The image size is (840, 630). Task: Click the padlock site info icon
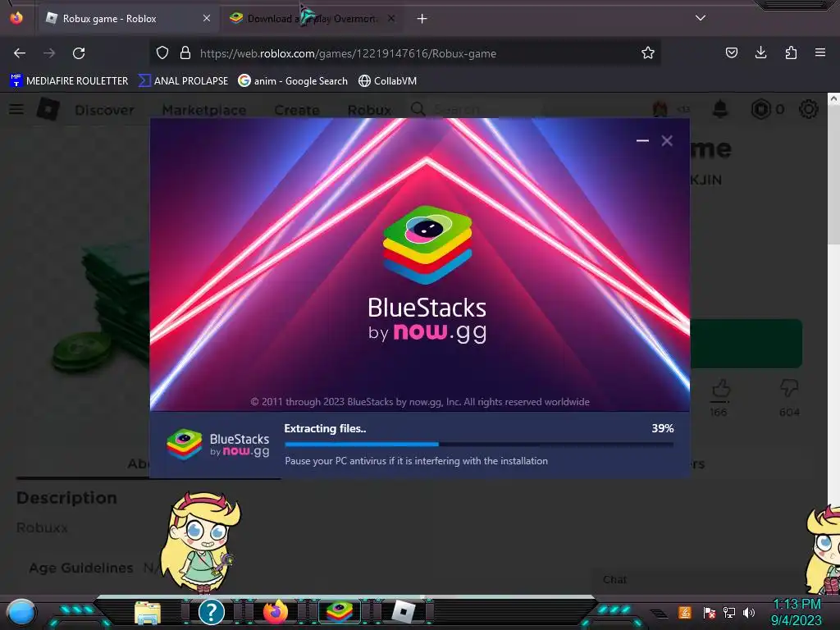point(185,52)
